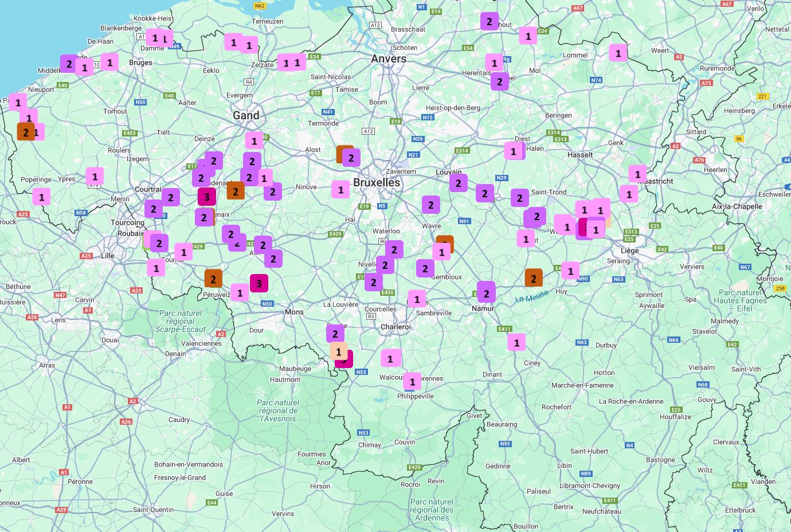The image size is (791, 532).
Task: Select the pink 1 marker east of Ninove
Action: click(x=340, y=189)
